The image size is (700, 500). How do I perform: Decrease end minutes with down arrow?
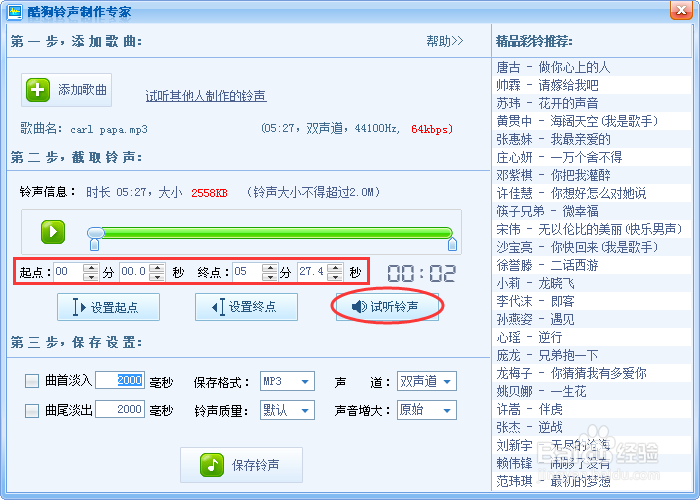tap(270, 276)
